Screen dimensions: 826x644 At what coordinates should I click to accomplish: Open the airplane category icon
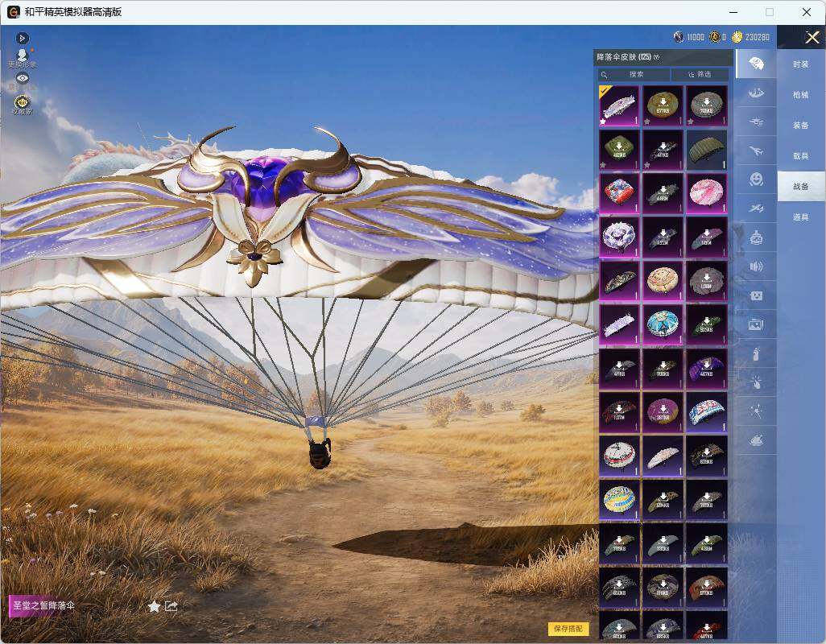[x=756, y=151]
